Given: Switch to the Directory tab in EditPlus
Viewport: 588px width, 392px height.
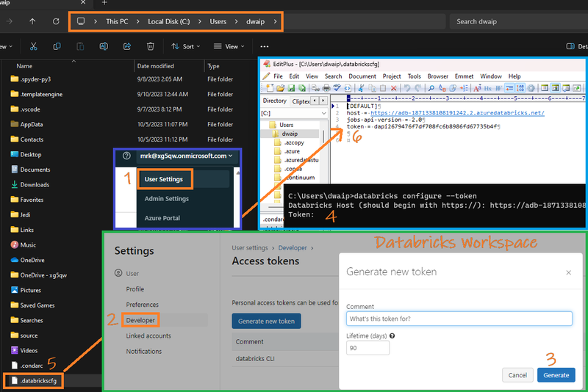Looking at the screenshot, I should point(274,101).
